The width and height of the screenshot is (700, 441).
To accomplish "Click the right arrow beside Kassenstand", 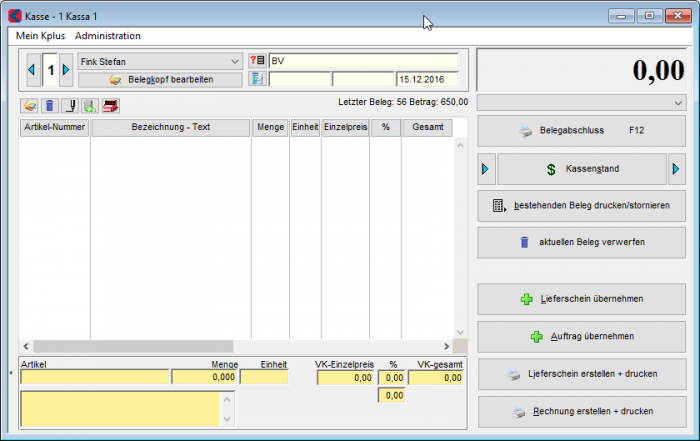I will click(x=676, y=169).
